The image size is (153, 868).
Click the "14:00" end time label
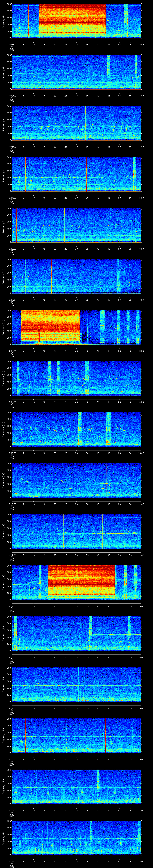141,657
